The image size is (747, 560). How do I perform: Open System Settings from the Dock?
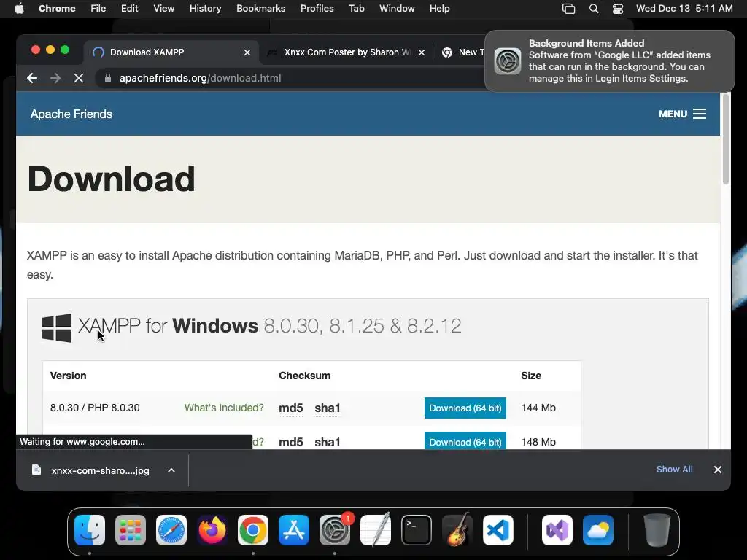coord(335,530)
